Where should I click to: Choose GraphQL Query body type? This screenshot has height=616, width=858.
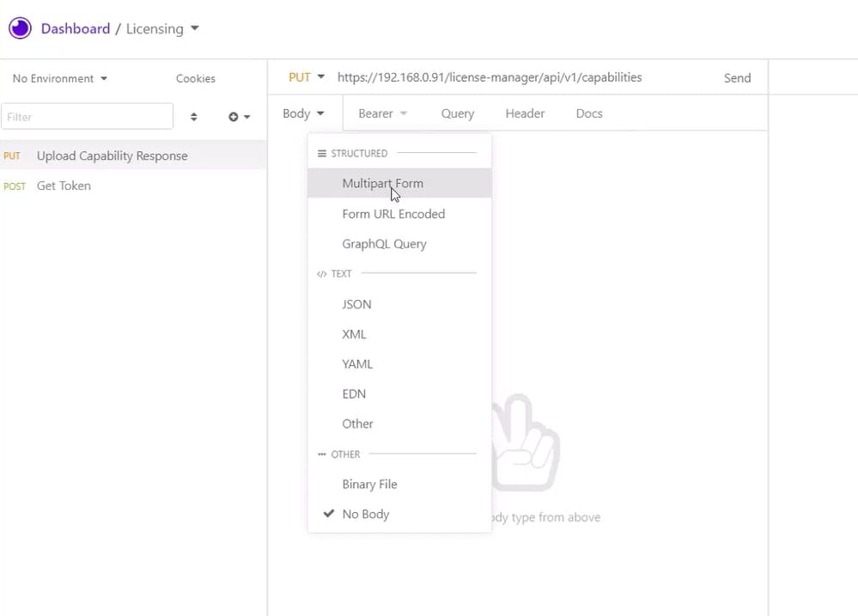coord(399,244)
